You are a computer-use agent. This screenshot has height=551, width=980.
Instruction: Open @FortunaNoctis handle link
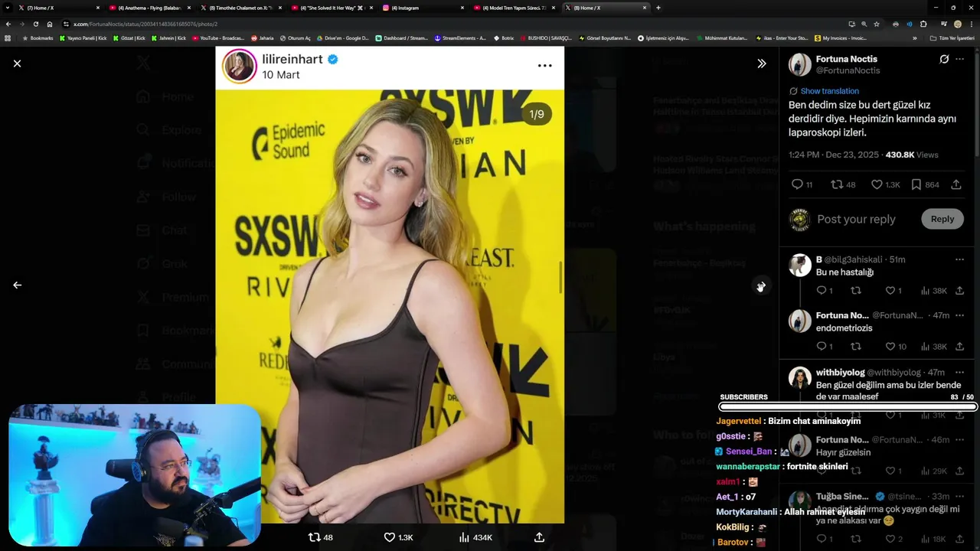point(848,70)
